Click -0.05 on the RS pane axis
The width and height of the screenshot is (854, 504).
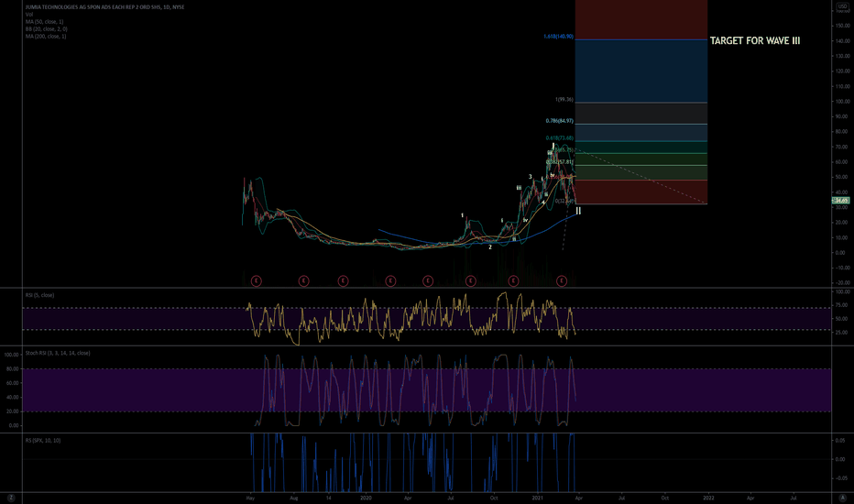pos(842,478)
